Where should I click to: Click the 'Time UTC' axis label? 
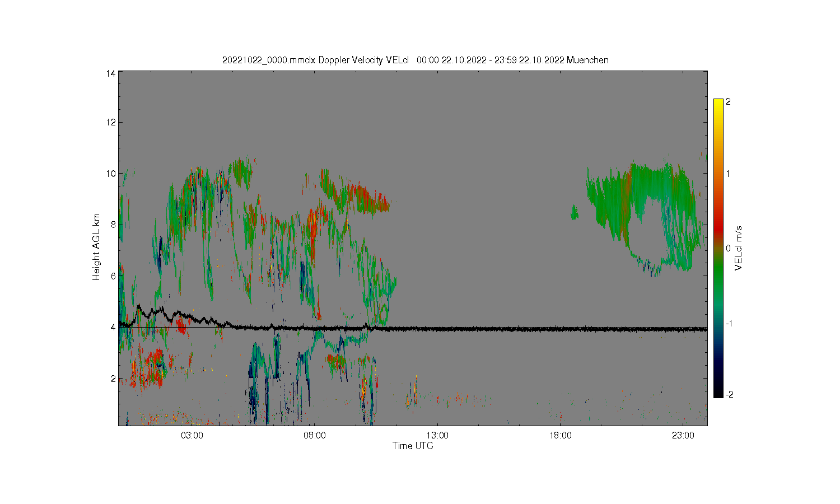(x=413, y=446)
